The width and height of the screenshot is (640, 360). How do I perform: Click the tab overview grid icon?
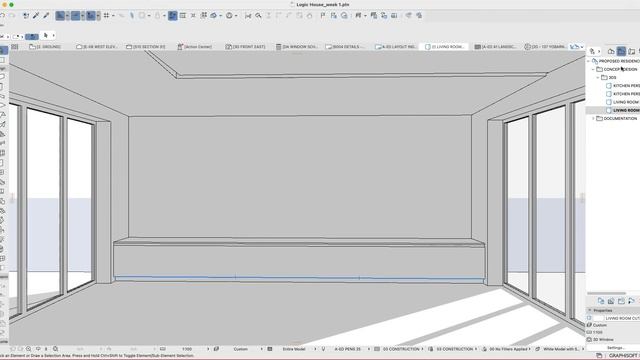(14, 47)
